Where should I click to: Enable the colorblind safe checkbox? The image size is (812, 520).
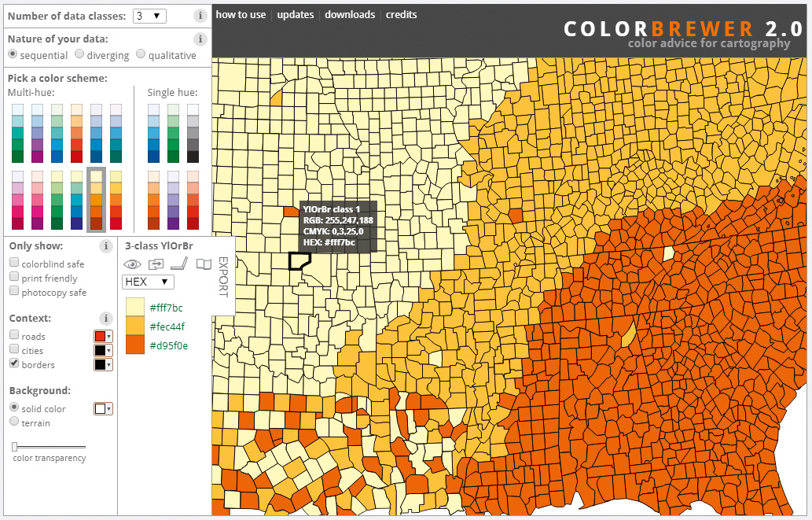point(14,263)
